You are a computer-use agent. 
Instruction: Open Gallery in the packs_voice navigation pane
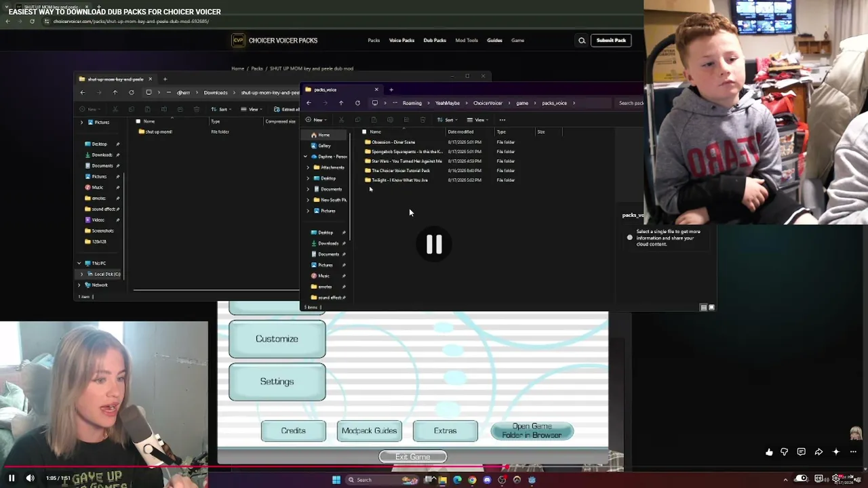(x=324, y=146)
